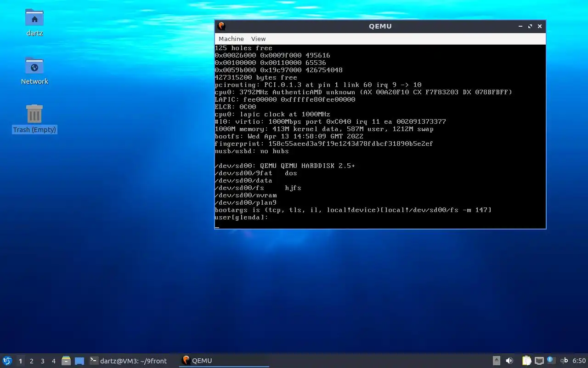Viewport: 588px width, 368px height.
Task: Click the '125 holes free' console line
Action: coord(243,48)
